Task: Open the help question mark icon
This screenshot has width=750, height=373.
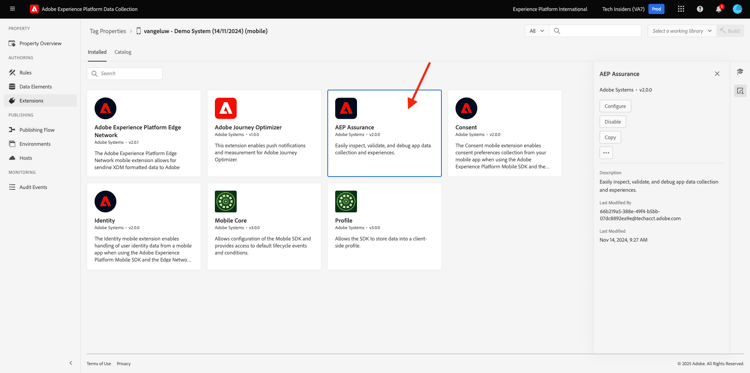Action: (700, 9)
